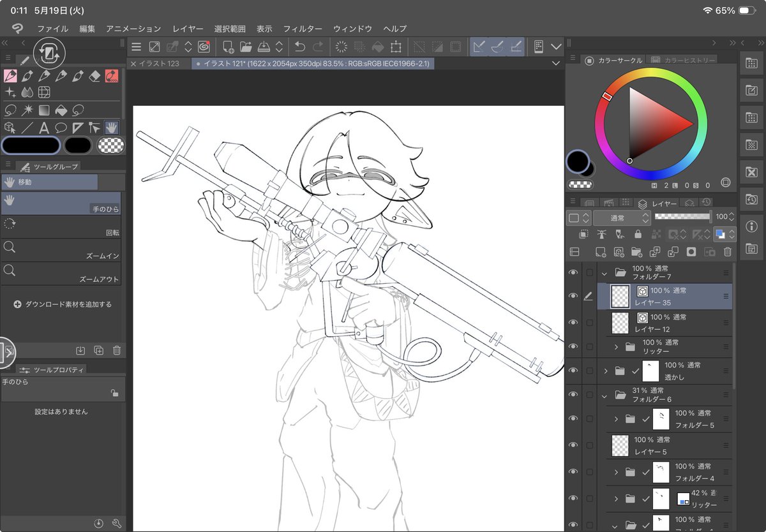Hide the レイヤー 12 layer

[573, 323]
